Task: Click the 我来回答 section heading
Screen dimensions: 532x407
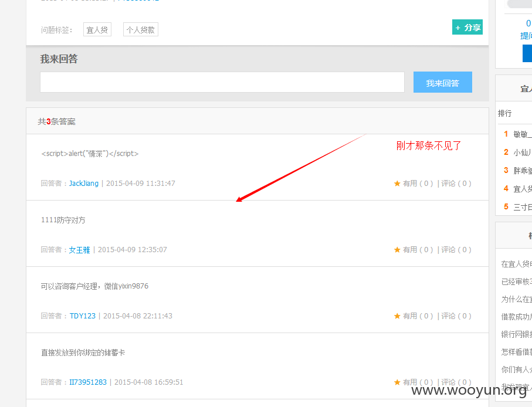Action: coord(59,59)
